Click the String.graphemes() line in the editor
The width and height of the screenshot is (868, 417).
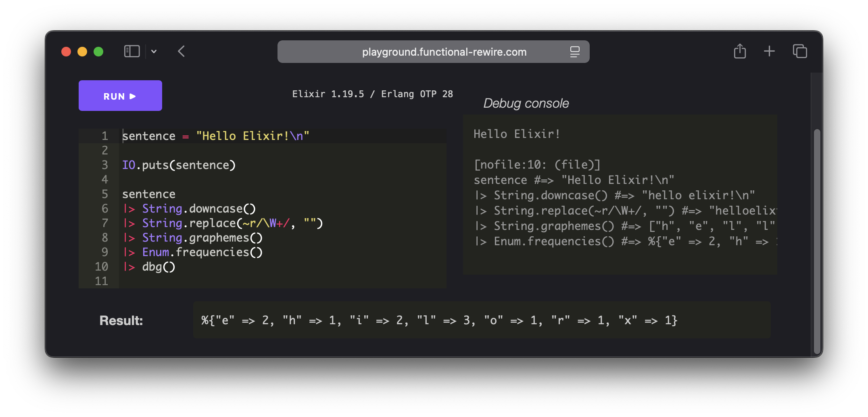coord(192,238)
